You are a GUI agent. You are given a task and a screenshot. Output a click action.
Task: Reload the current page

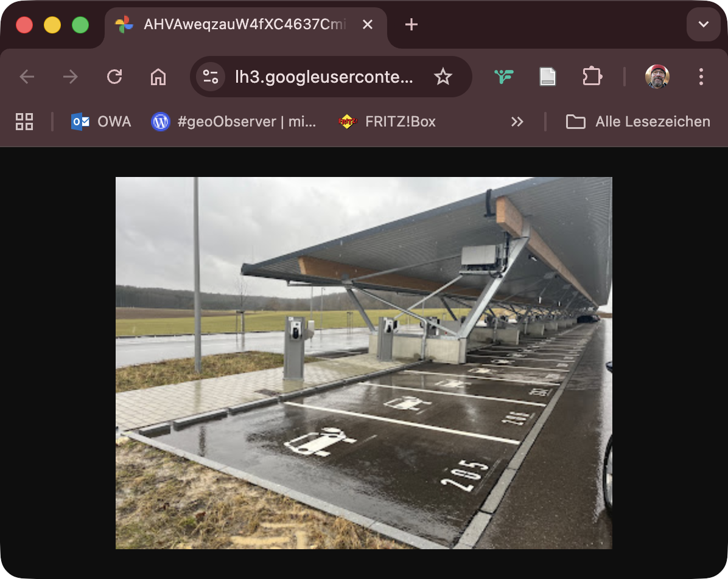114,77
